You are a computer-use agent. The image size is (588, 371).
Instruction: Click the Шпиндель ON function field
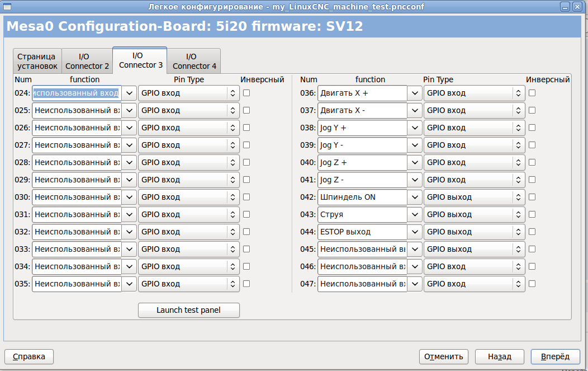(x=362, y=197)
